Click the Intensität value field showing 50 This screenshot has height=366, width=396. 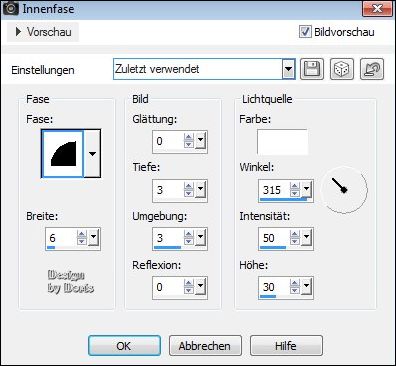point(275,238)
